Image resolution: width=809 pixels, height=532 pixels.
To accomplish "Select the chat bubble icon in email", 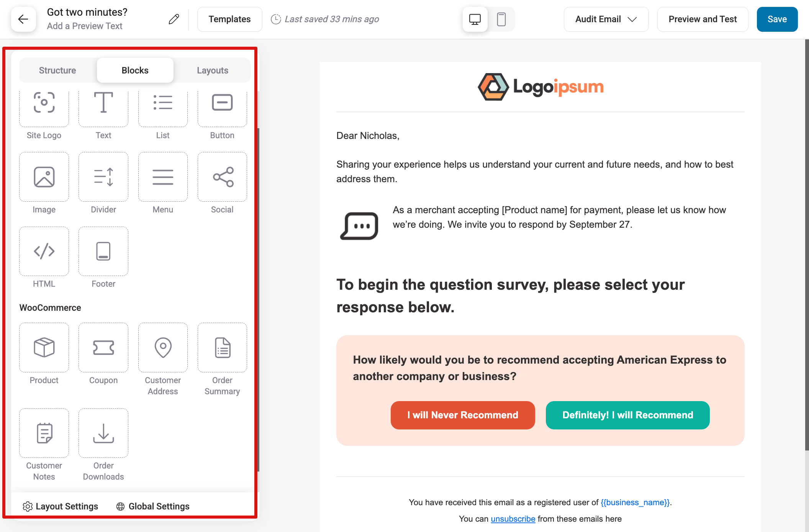I will 359,226.
